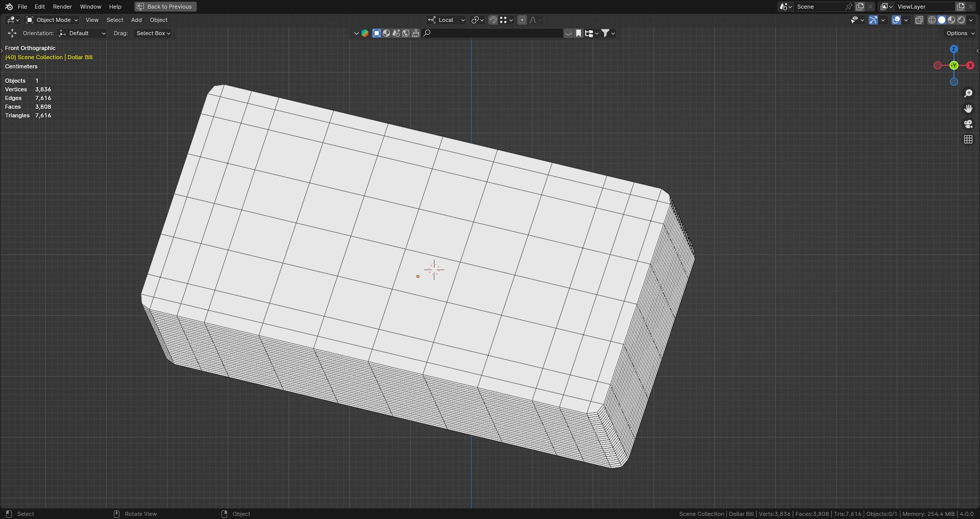Viewport: 980px width, 519px height.
Task: Switch to rendered shading
Action: (961, 20)
